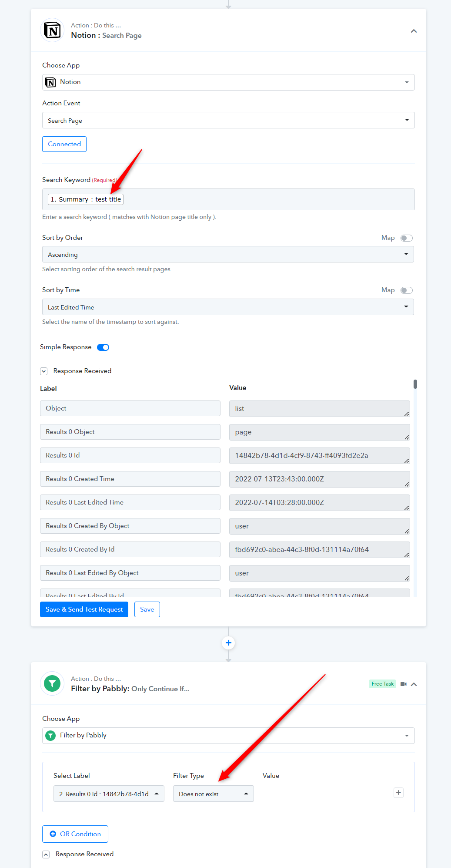Click the 'user' value for Last Edited By Object
The width and height of the screenshot is (451, 868).
click(320, 573)
